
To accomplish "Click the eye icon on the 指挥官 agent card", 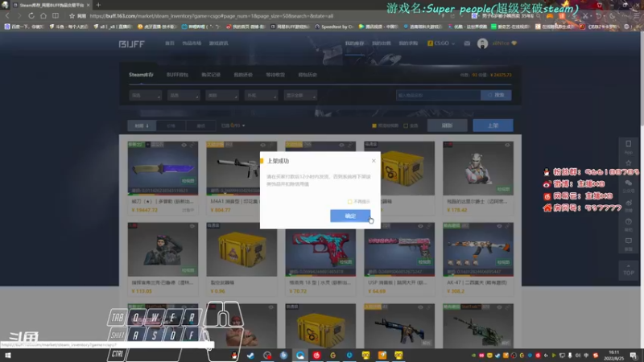I will point(192,226).
